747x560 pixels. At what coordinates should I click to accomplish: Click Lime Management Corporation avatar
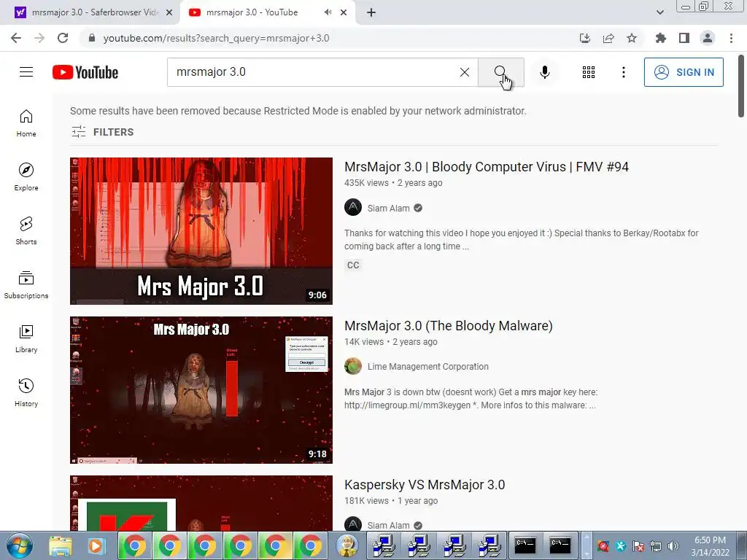[353, 366]
